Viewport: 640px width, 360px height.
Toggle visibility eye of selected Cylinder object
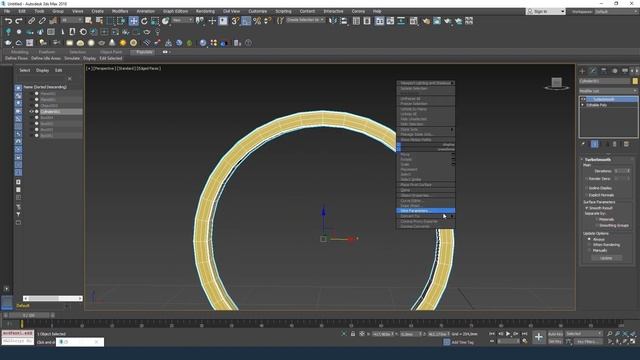click(x=31, y=111)
